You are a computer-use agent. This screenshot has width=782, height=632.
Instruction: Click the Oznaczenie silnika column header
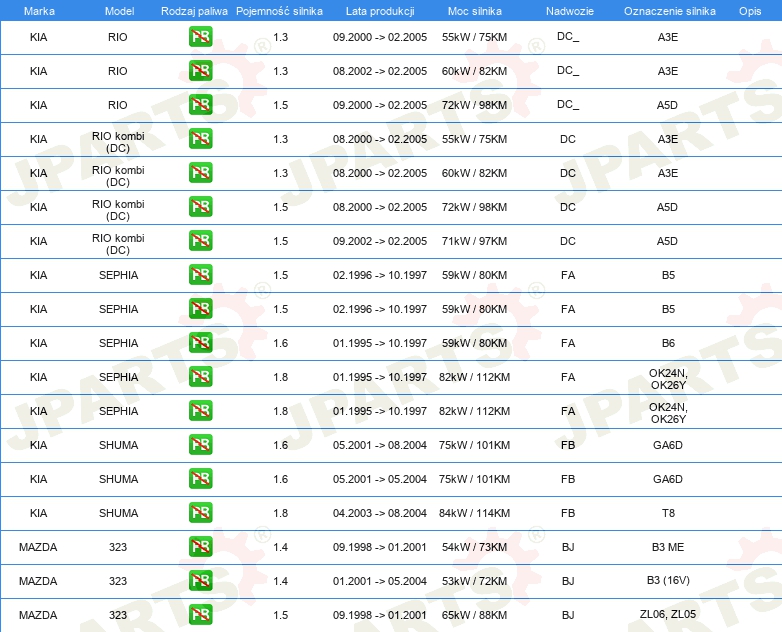670,11
